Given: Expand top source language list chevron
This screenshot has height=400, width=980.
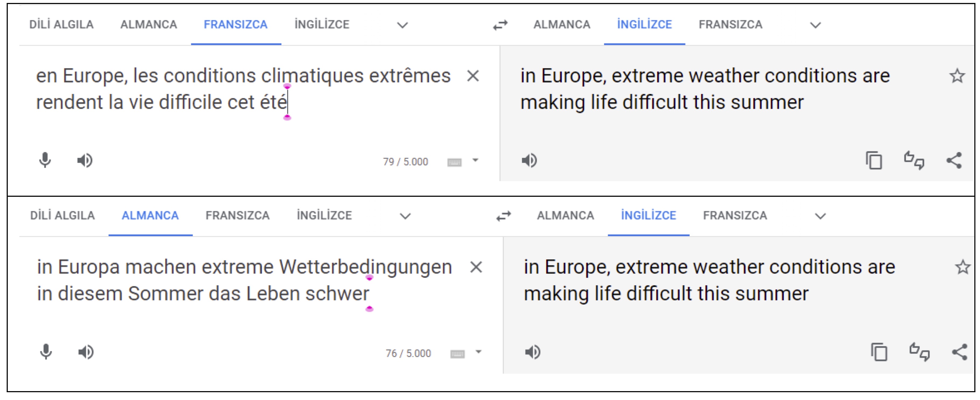Looking at the screenshot, I should click(x=403, y=25).
